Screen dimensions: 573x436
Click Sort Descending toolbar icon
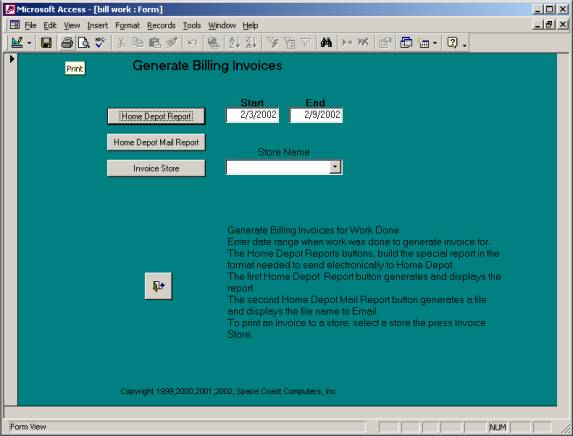251,43
